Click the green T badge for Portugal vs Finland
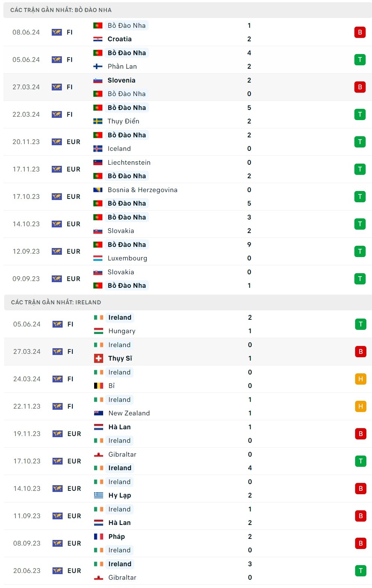 pyautogui.click(x=360, y=60)
